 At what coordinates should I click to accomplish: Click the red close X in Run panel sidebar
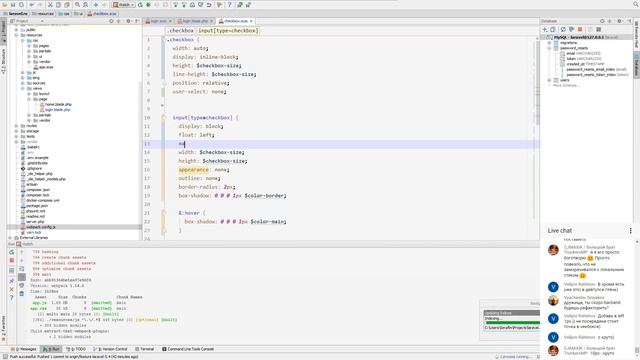point(11,289)
